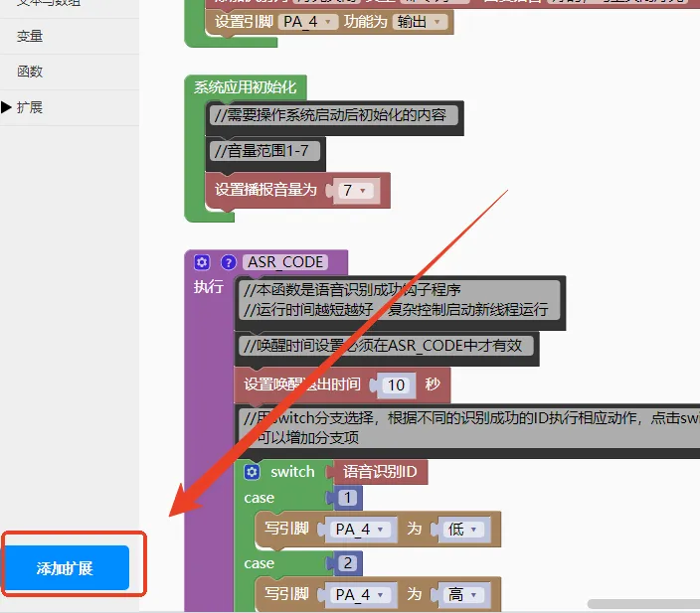Open the 高 level dropdown under case 2

(463, 594)
